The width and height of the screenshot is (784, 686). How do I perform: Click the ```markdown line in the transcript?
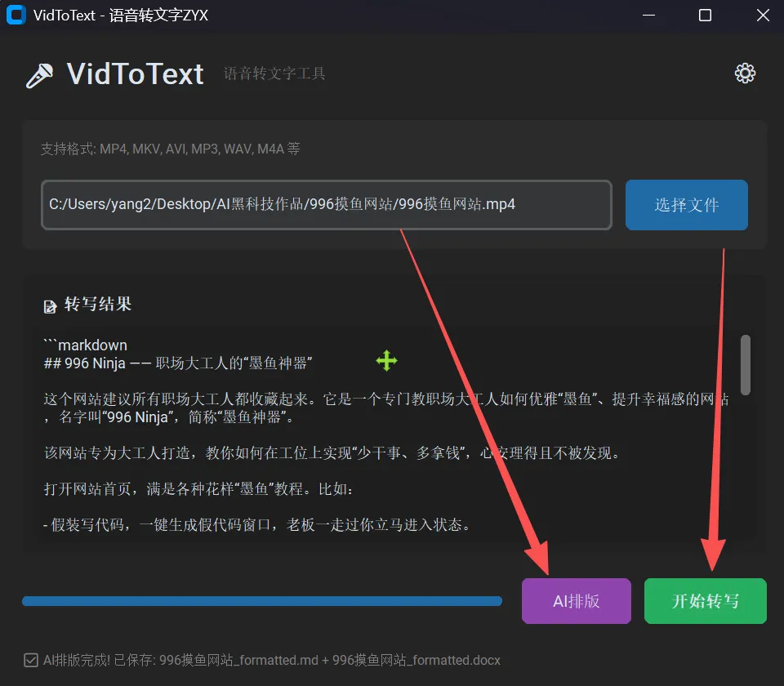[x=86, y=345]
